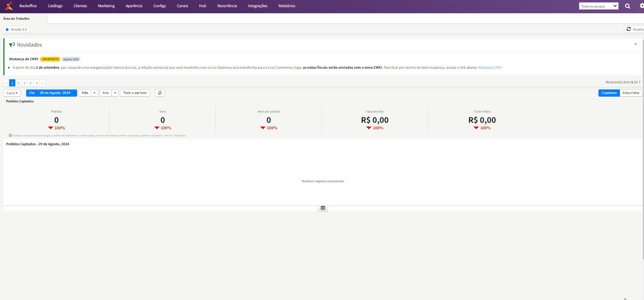The height and width of the screenshot is (300, 644).
Task: Open Clientes menu
Action: (80, 6)
